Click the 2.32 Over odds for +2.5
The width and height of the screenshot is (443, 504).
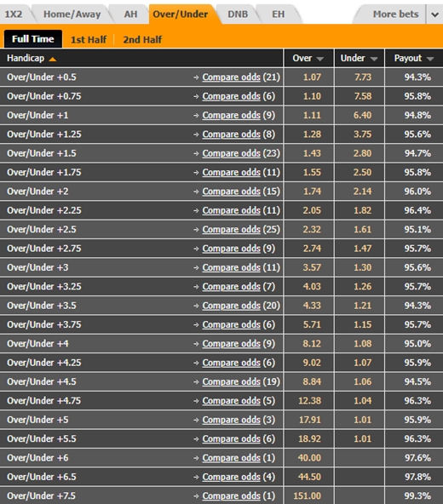[x=312, y=230]
